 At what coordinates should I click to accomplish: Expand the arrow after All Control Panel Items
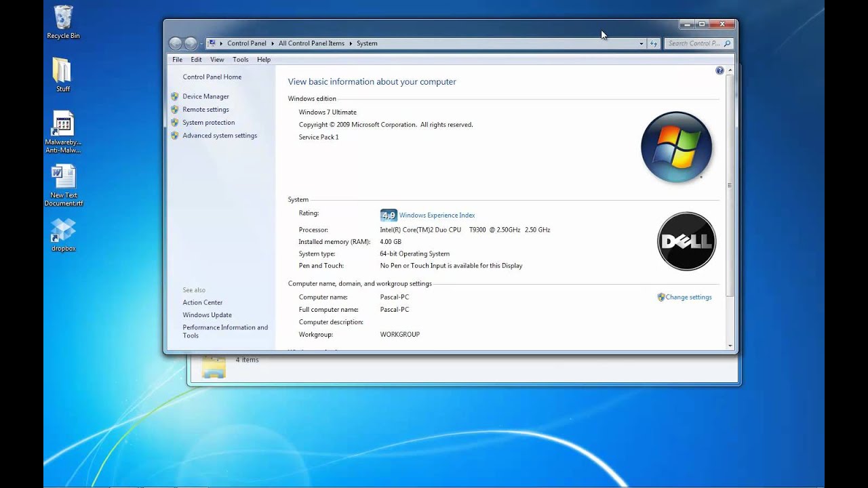(351, 43)
